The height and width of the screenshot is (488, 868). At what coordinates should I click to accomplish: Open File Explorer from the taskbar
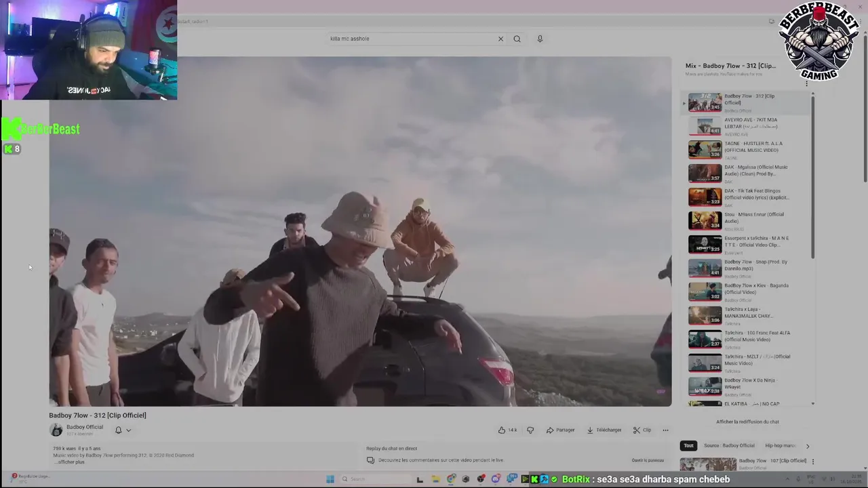click(435, 479)
